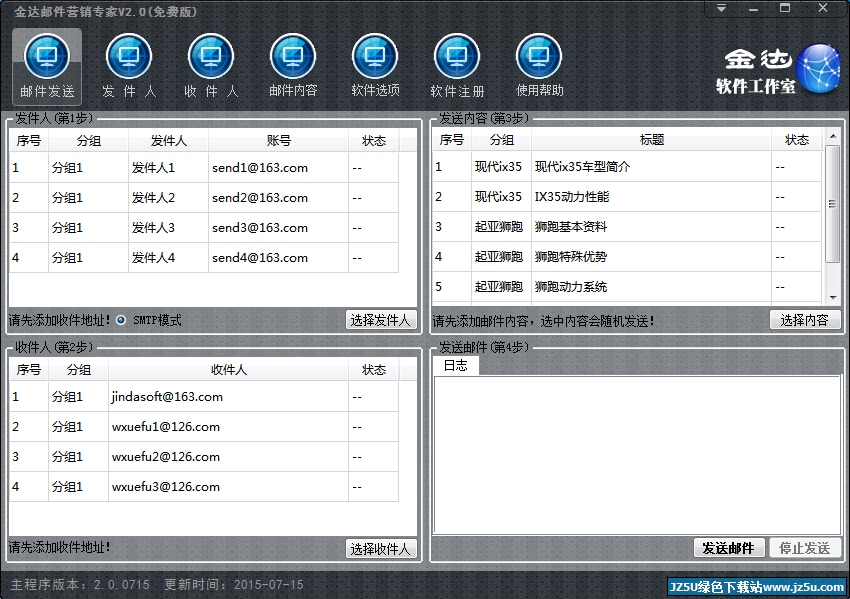The height and width of the screenshot is (599, 850).
Task: Select the 发件人1 cell
Action: click(168, 168)
